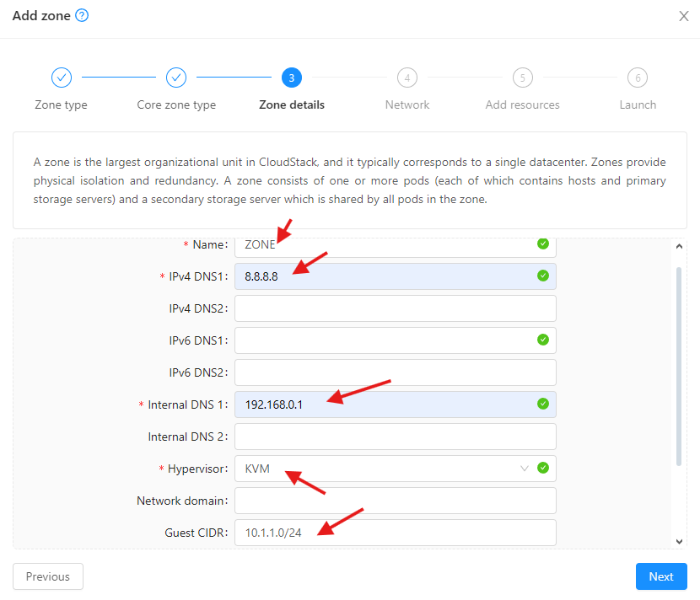Viewport: 700px width, 600px height.
Task: Click the Previous button
Action: point(48,576)
